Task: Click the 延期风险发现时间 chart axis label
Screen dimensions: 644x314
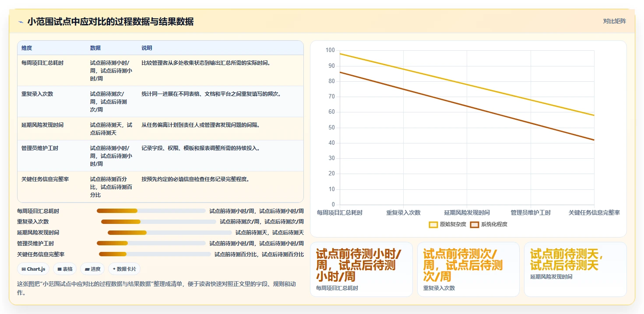Action: click(x=467, y=213)
